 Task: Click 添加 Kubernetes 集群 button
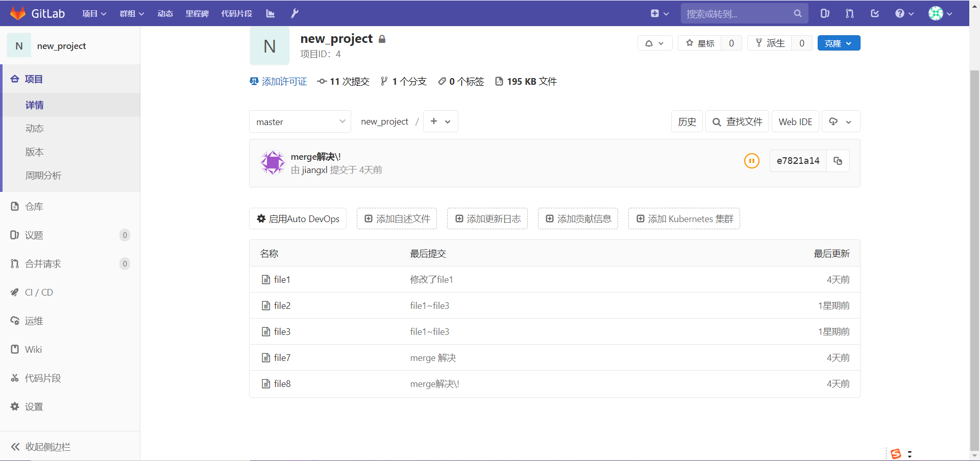coord(684,219)
